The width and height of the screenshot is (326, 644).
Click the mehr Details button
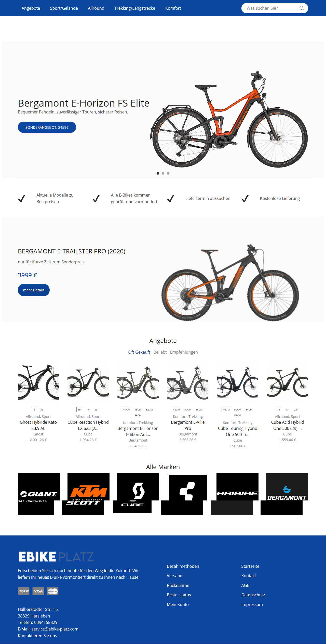pyautogui.click(x=34, y=290)
